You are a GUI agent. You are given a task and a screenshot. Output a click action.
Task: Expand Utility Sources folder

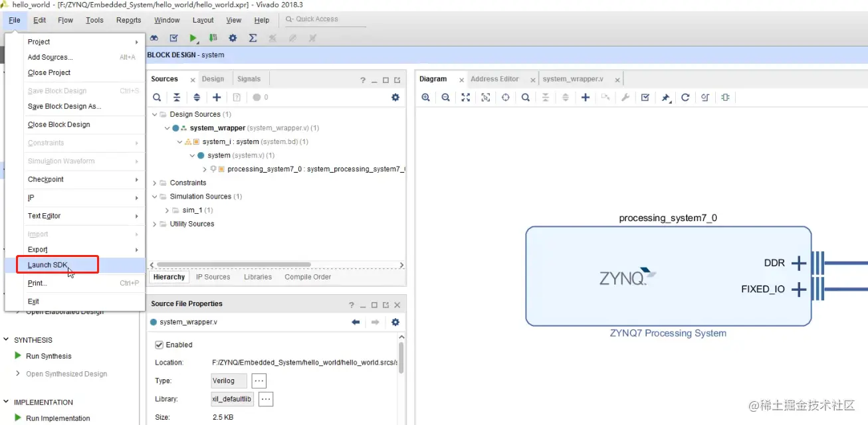click(154, 224)
